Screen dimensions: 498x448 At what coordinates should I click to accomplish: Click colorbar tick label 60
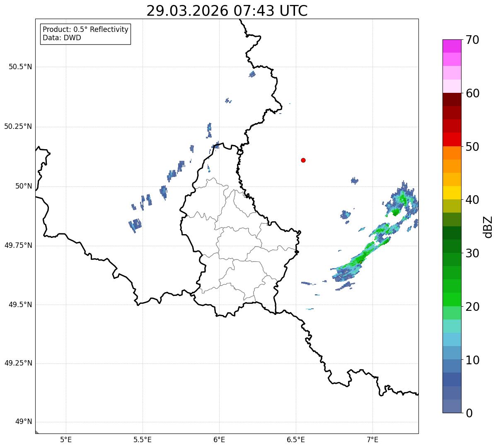(472, 93)
